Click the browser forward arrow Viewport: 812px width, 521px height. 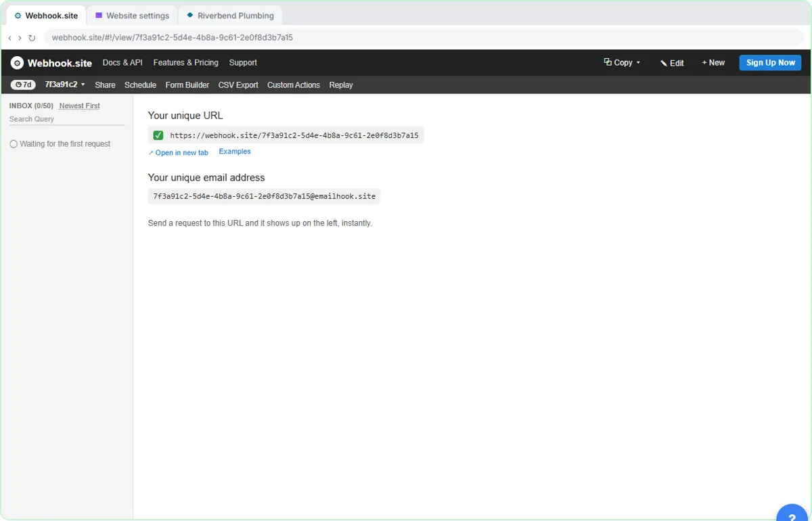tap(20, 38)
